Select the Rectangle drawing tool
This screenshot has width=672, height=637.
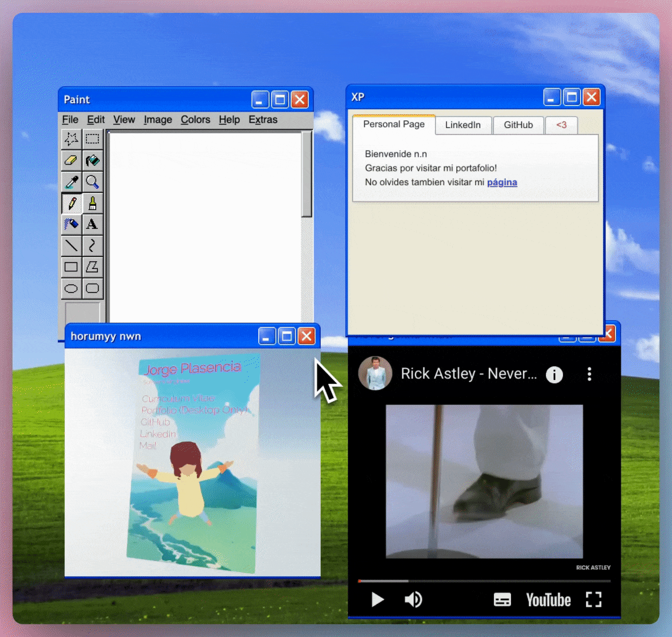tap(71, 267)
